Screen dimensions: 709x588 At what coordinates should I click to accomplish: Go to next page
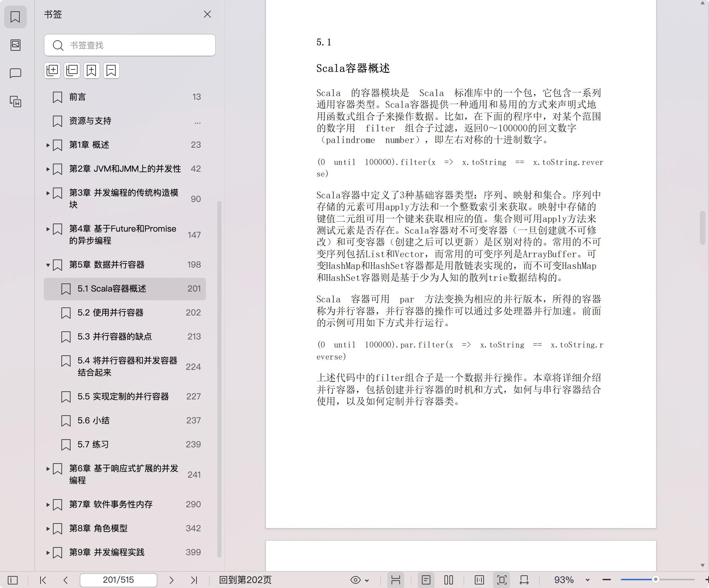point(171,580)
